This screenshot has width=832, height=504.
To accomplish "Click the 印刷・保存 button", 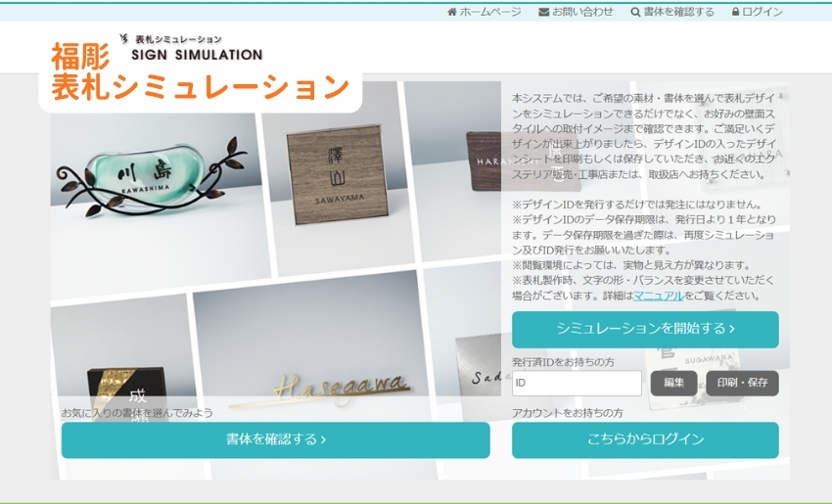I will pyautogui.click(x=742, y=383).
